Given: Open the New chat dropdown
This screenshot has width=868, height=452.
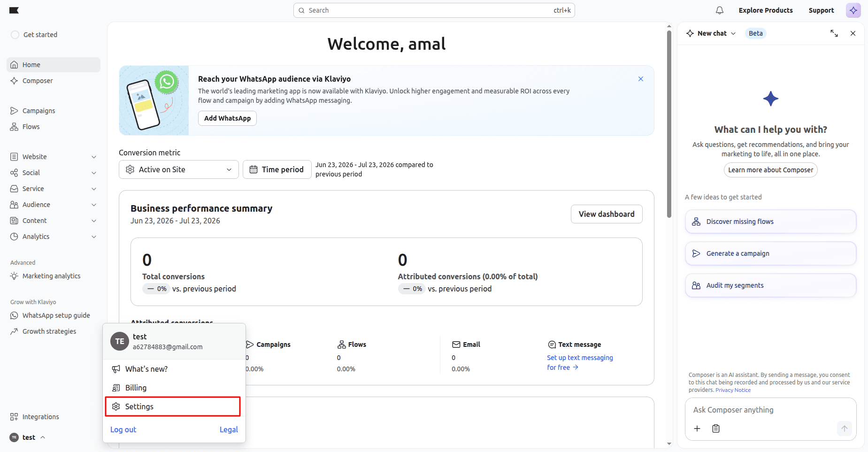Looking at the screenshot, I should (x=711, y=33).
